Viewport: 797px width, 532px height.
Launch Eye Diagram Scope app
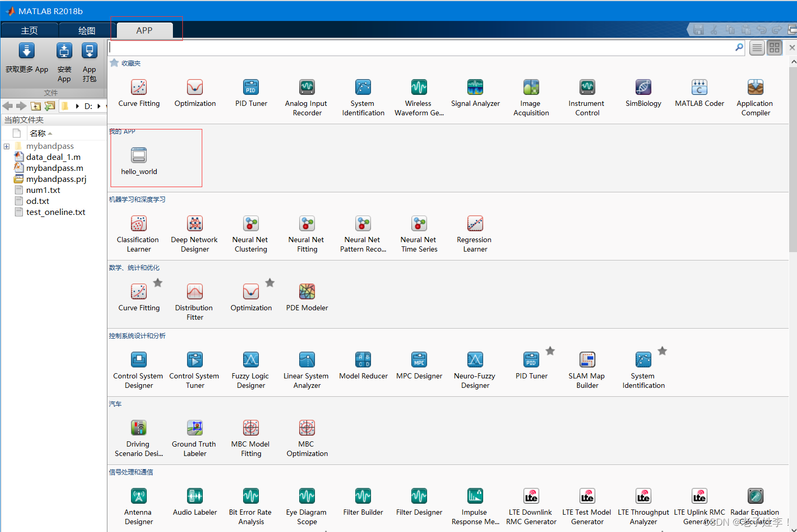[307, 507]
